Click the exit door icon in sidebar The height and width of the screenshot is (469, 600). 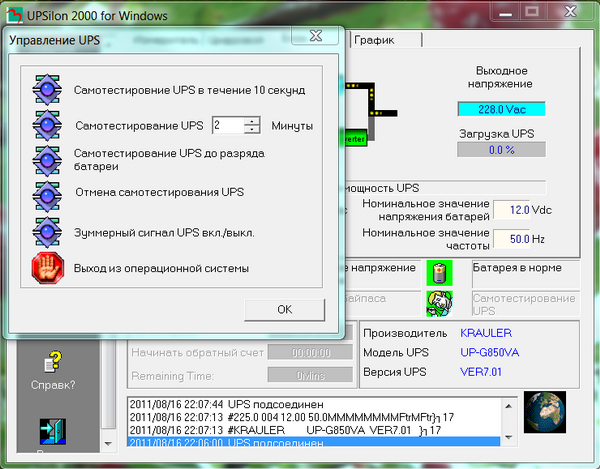(x=52, y=432)
